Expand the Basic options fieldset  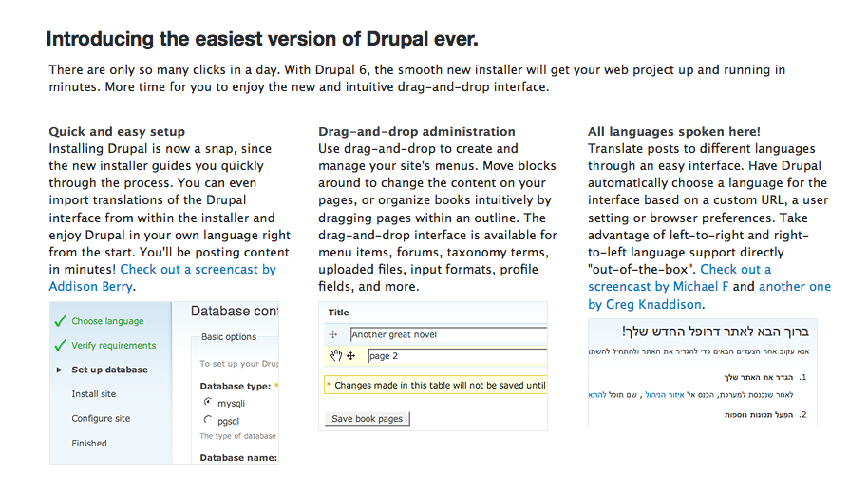pyautogui.click(x=229, y=337)
